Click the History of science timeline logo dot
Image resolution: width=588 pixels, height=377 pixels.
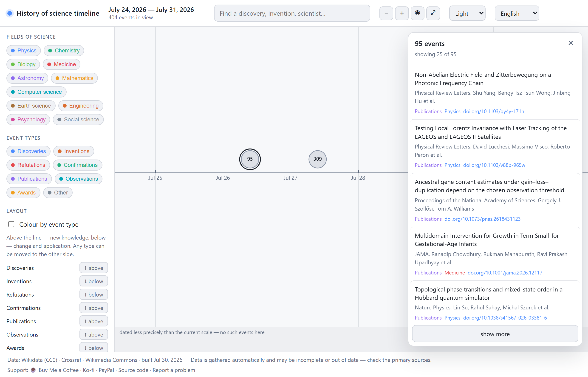(x=10, y=13)
